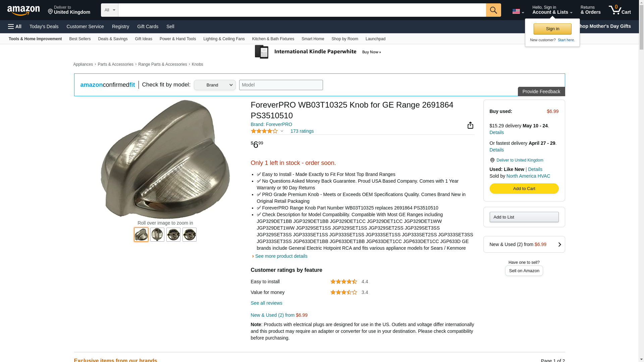Go to Best Sellers tab

click(x=80, y=39)
